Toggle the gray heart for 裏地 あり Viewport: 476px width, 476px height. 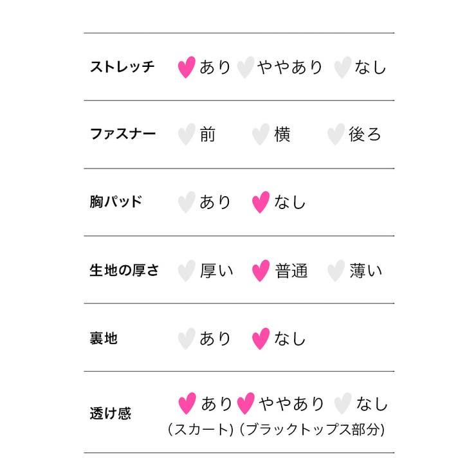pos(187,338)
